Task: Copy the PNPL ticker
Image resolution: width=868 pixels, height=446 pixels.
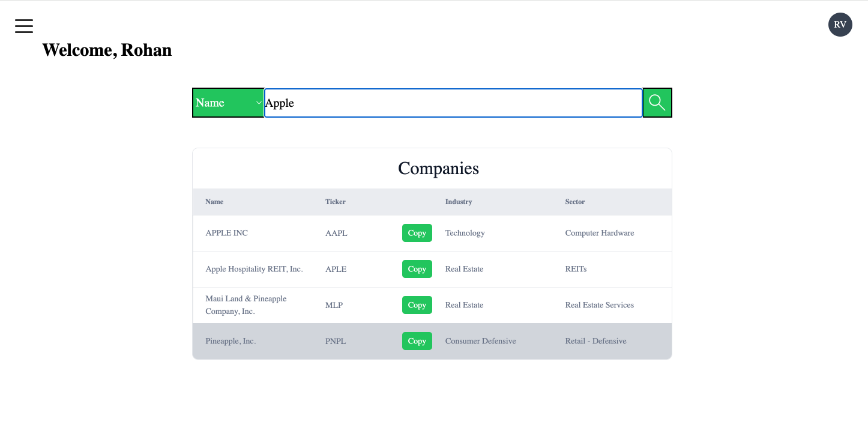Action: pyautogui.click(x=417, y=341)
